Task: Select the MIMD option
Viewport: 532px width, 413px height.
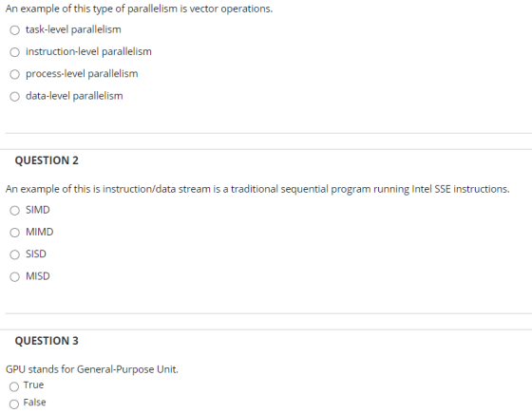Action: click(14, 233)
